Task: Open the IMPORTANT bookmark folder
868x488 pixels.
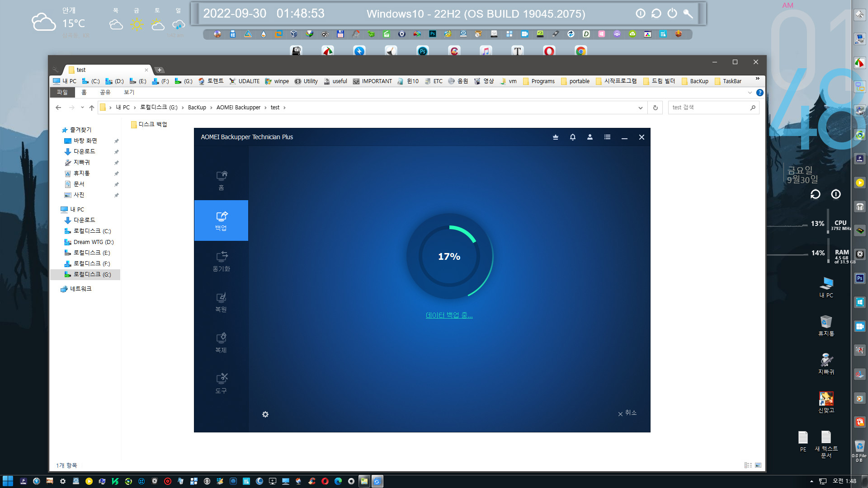Action: pos(373,81)
